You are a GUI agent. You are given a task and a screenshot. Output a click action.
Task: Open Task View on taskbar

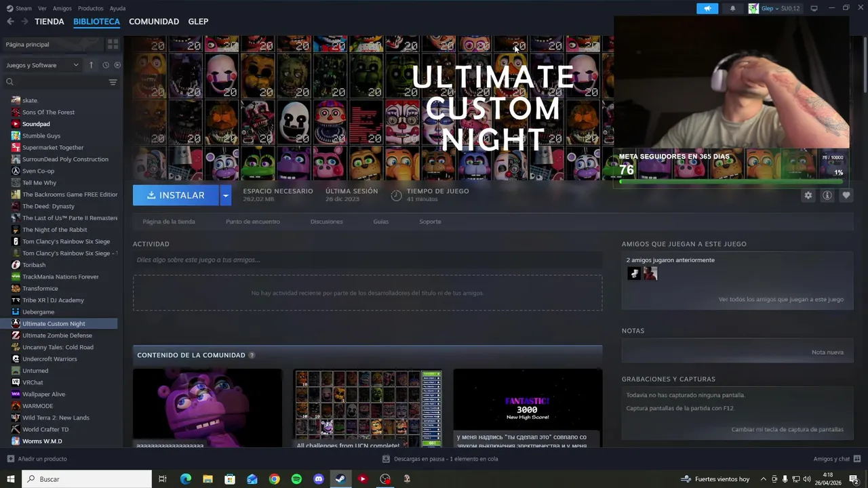[163, 479]
